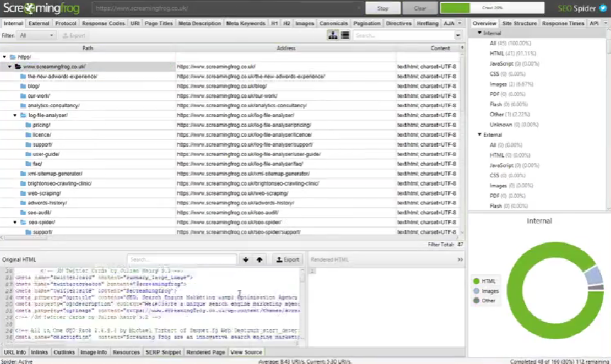Click the blog/ folder icon
The width and height of the screenshot is (611, 364).
pos(23,86)
